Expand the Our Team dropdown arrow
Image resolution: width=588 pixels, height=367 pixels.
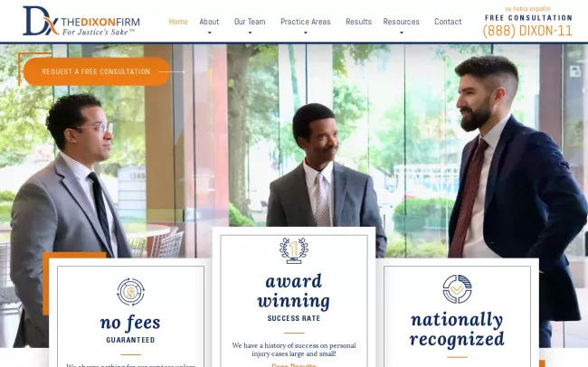pyautogui.click(x=250, y=33)
